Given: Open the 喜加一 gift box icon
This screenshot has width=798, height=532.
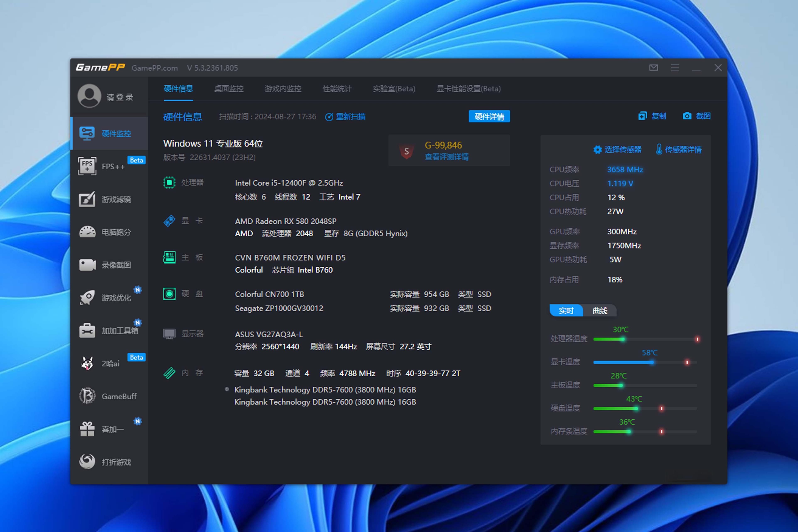Looking at the screenshot, I should click(87, 429).
